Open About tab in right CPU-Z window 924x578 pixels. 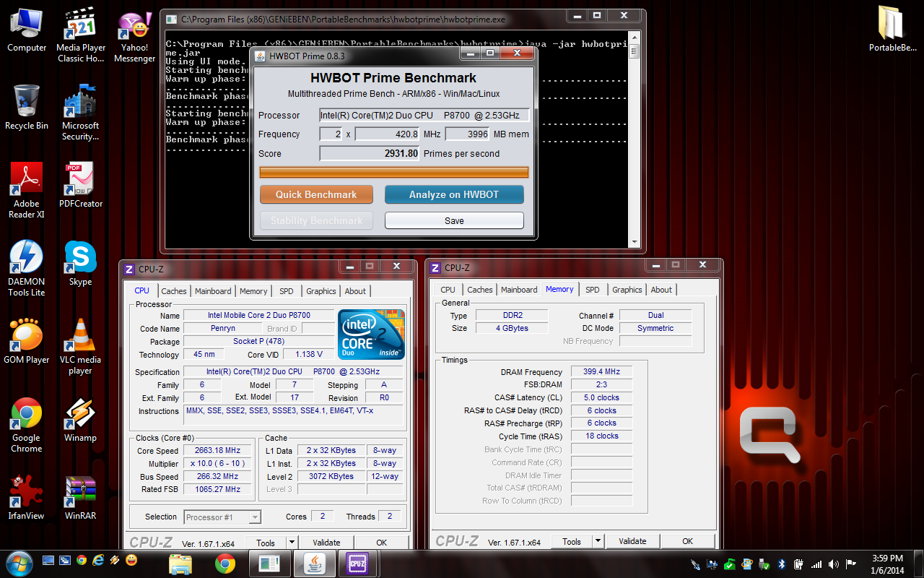pyautogui.click(x=661, y=290)
